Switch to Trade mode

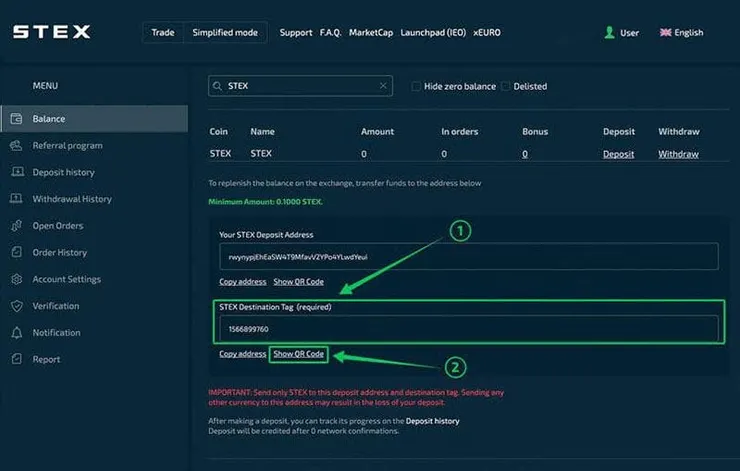point(163,33)
